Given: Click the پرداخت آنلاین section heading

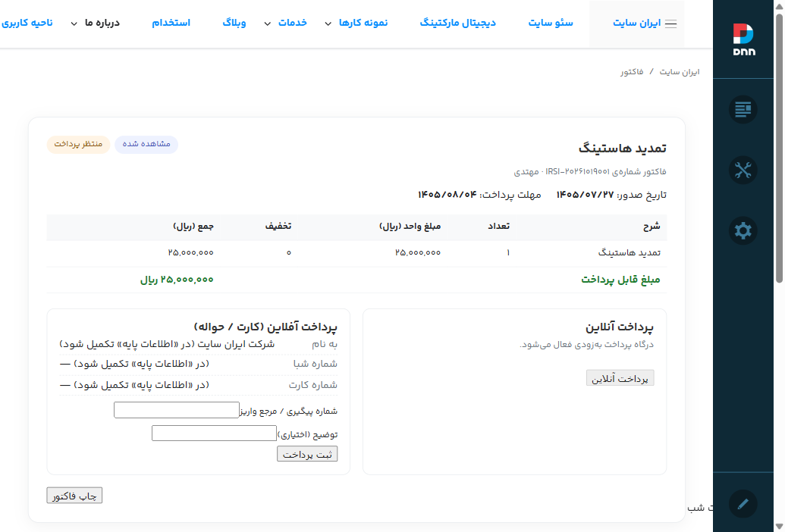Looking at the screenshot, I should coord(620,327).
